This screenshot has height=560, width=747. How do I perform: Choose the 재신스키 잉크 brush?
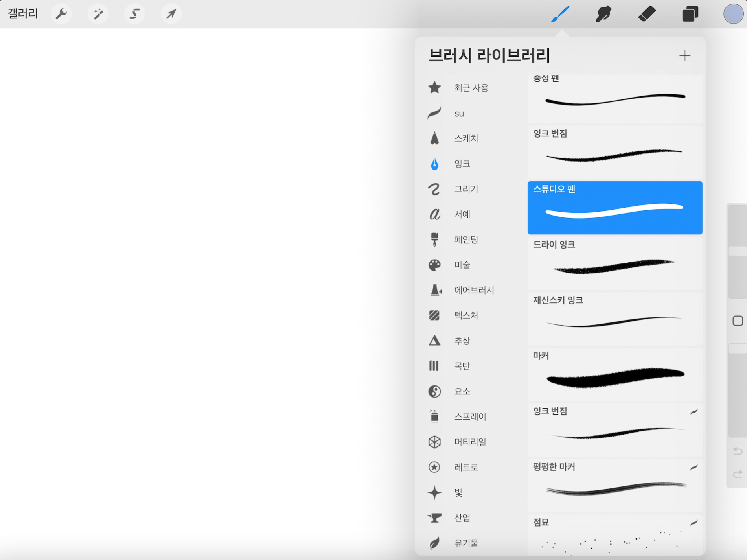coord(615,319)
